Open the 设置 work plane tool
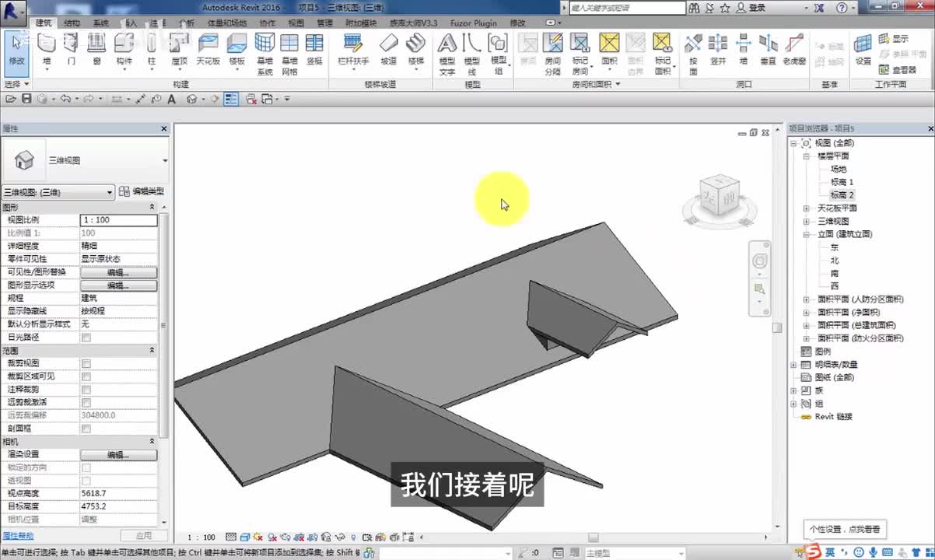 coord(863,50)
